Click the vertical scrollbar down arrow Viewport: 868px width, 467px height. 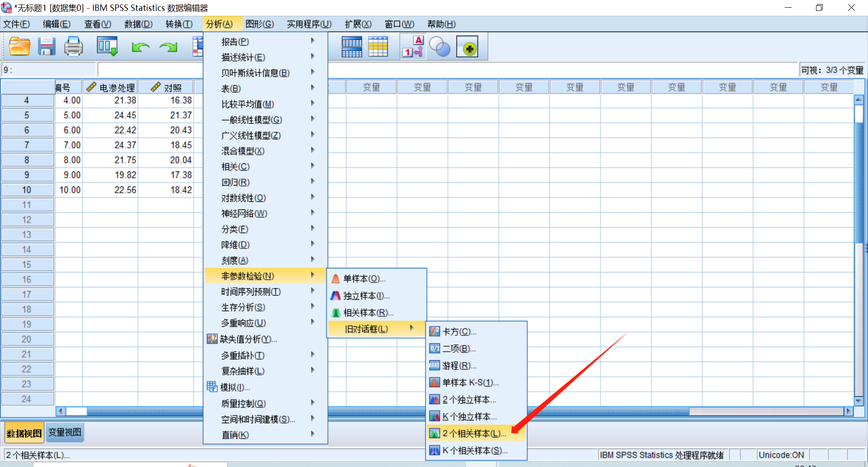coord(859,401)
